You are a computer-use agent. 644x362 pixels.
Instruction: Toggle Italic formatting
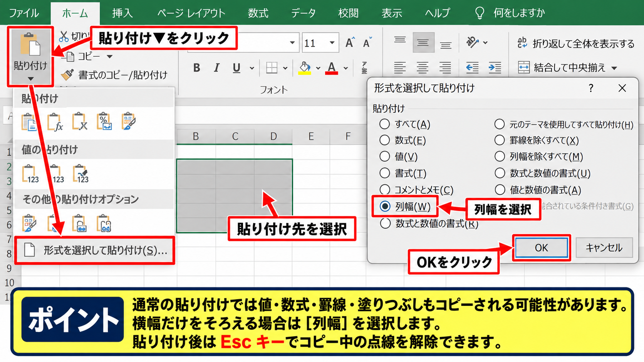coord(216,68)
